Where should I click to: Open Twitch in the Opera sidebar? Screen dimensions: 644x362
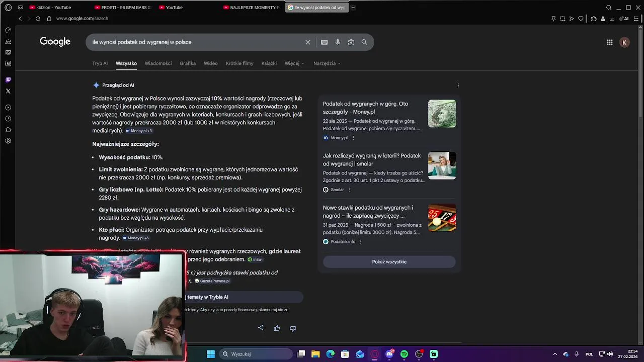coord(8,79)
